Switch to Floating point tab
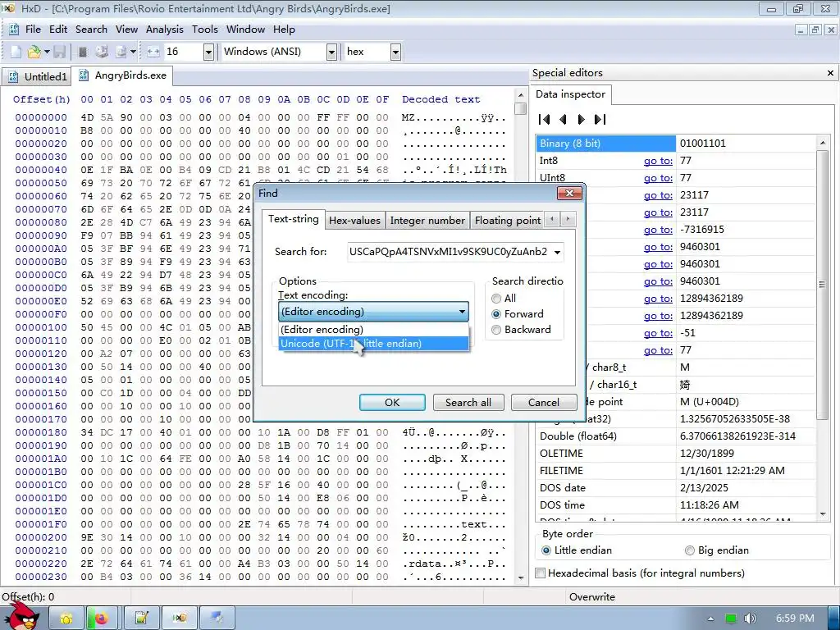Image resolution: width=840 pixels, height=630 pixels. pyautogui.click(x=507, y=221)
